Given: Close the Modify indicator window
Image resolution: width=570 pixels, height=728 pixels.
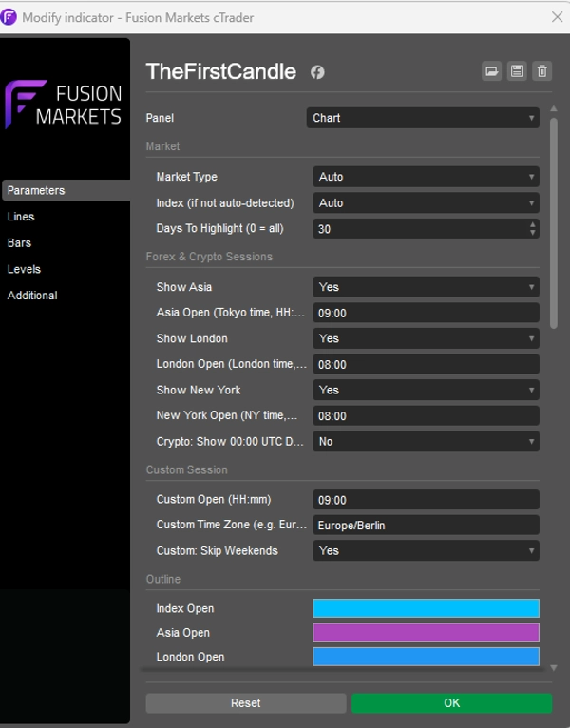Looking at the screenshot, I should 557,17.
